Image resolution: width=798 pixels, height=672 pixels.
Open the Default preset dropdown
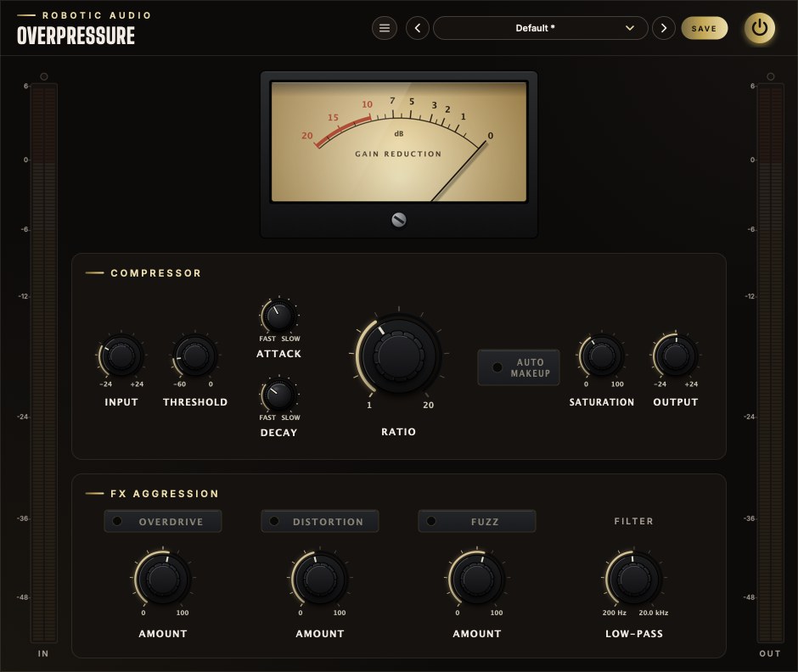pyautogui.click(x=541, y=28)
